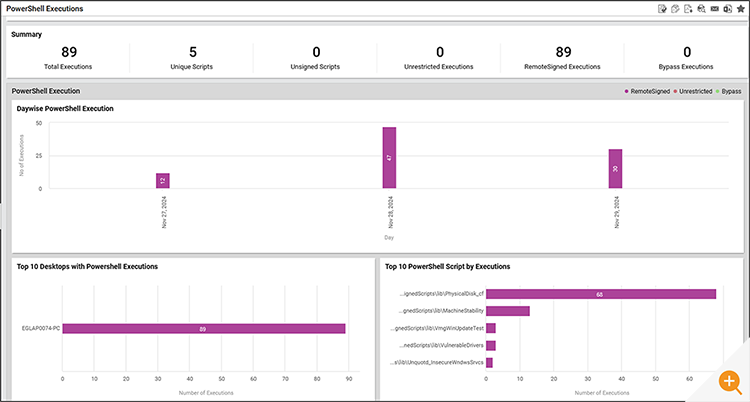Open the Total Executions count of 89
Screen dimensions: 750x402
coord(69,52)
